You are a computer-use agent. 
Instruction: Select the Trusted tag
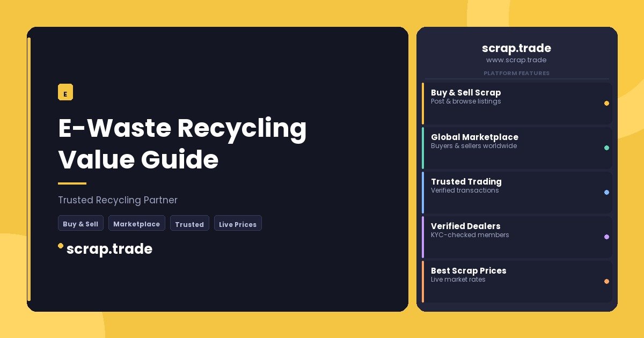point(189,224)
